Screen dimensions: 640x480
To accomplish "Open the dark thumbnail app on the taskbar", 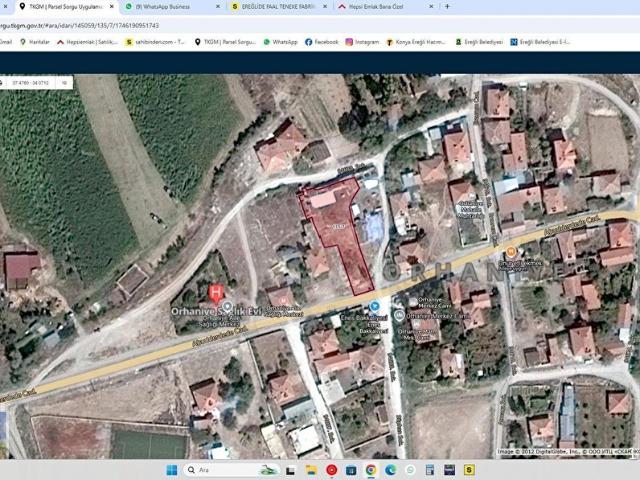I will (x=449, y=470).
